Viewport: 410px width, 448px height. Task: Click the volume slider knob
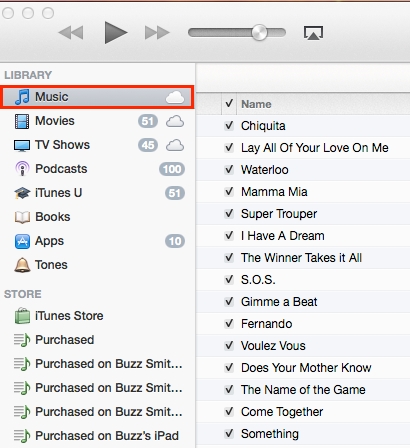tap(259, 32)
